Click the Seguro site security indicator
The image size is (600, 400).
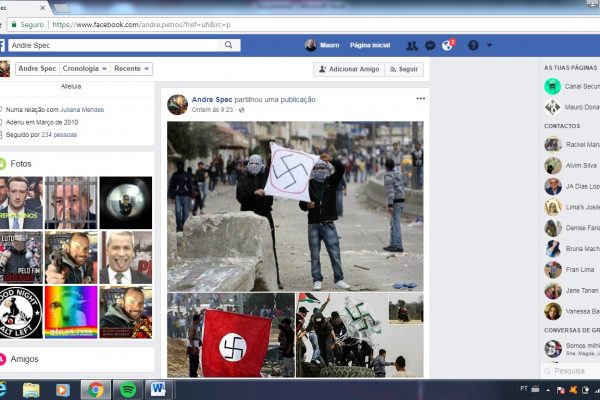click(28, 24)
